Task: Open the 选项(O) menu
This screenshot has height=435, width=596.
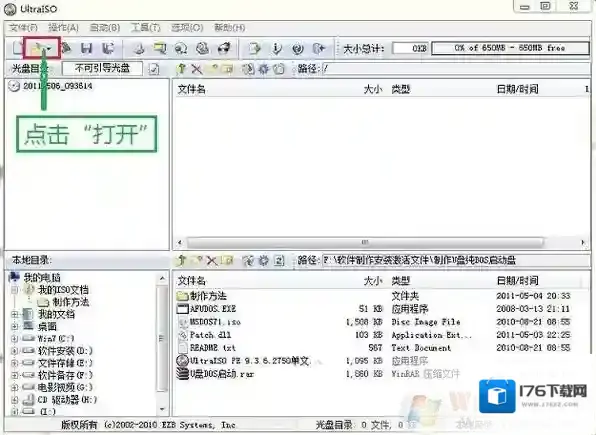Action: click(x=187, y=28)
